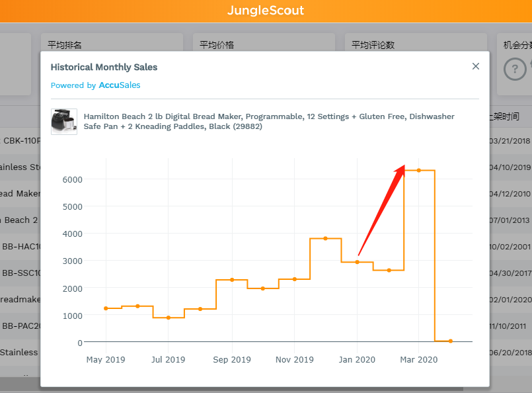This screenshot has width=532, height=393.
Task: Click the 平均排名 summary card
Action: [111, 45]
